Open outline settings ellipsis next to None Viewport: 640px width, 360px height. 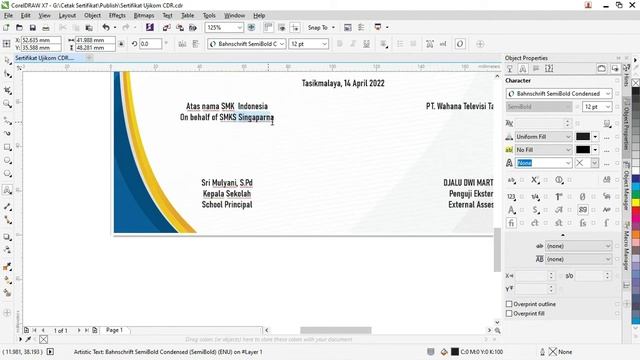pyautogui.click(x=607, y=163)
